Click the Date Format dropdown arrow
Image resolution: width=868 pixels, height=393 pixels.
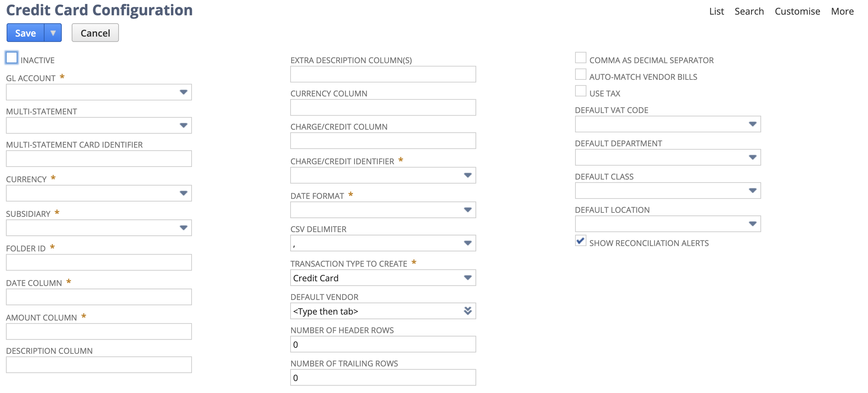[x=467, y=210]
